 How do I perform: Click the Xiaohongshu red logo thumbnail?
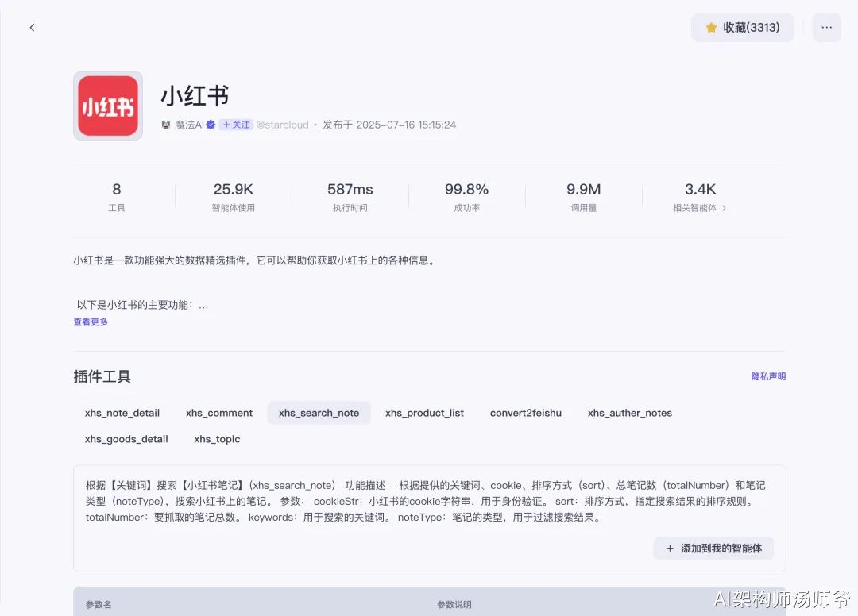pos(108,106)
